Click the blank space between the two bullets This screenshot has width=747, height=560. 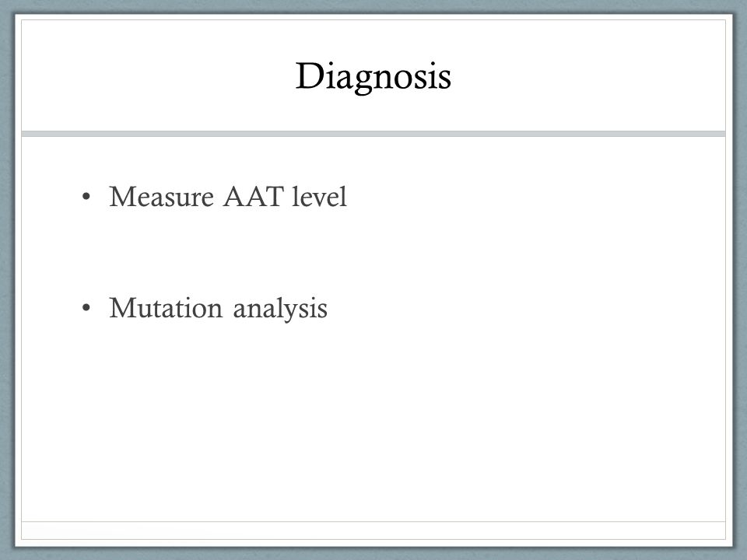373,252
